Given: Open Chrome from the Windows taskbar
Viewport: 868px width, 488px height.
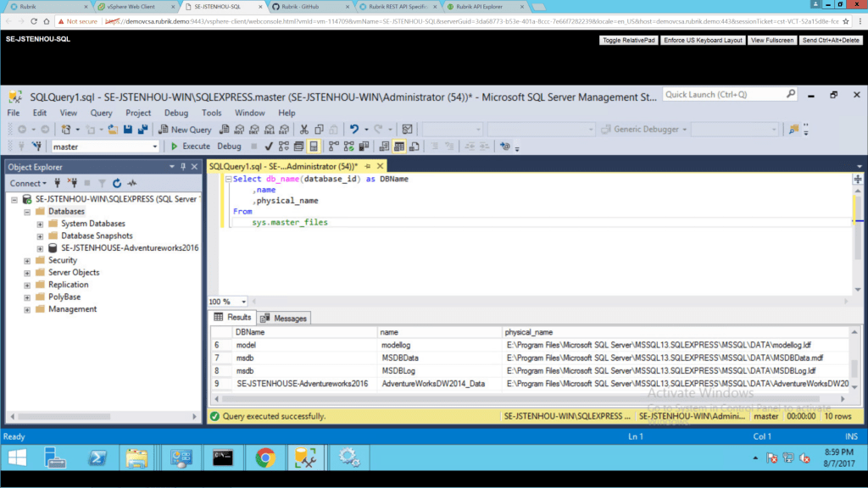Looking at the screenshot, I should click(264, 458).
